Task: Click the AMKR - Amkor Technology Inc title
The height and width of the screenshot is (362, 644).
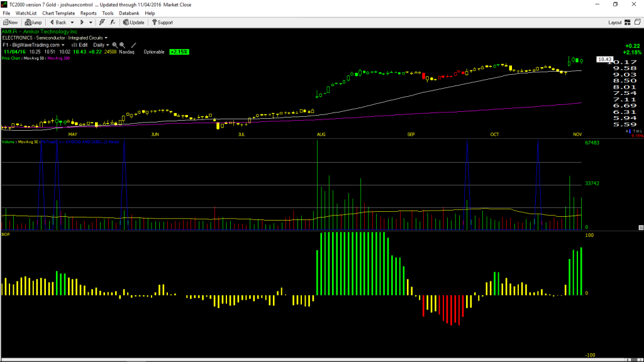Action: (40, 31)
